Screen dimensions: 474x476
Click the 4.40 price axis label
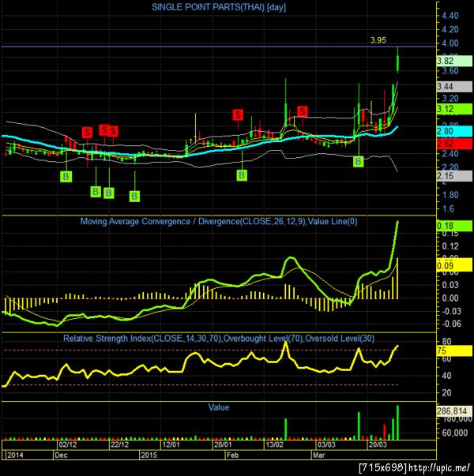click(x=450, y=16)
